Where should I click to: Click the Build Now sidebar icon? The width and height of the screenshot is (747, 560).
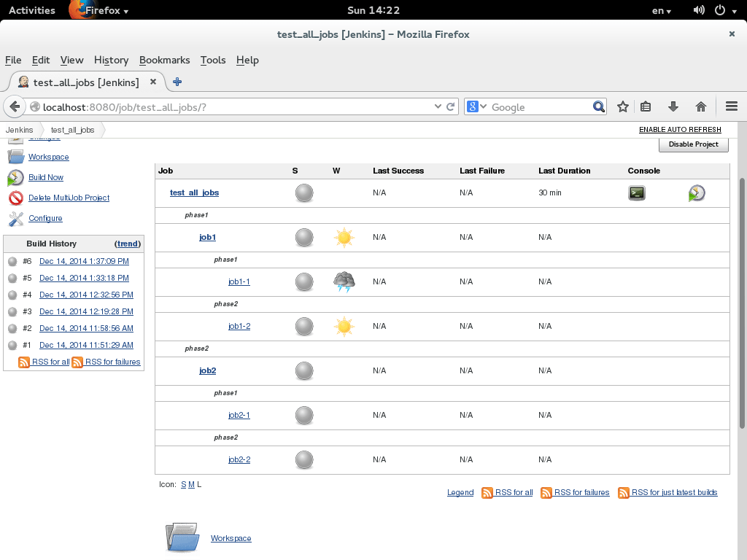point(16,177)
